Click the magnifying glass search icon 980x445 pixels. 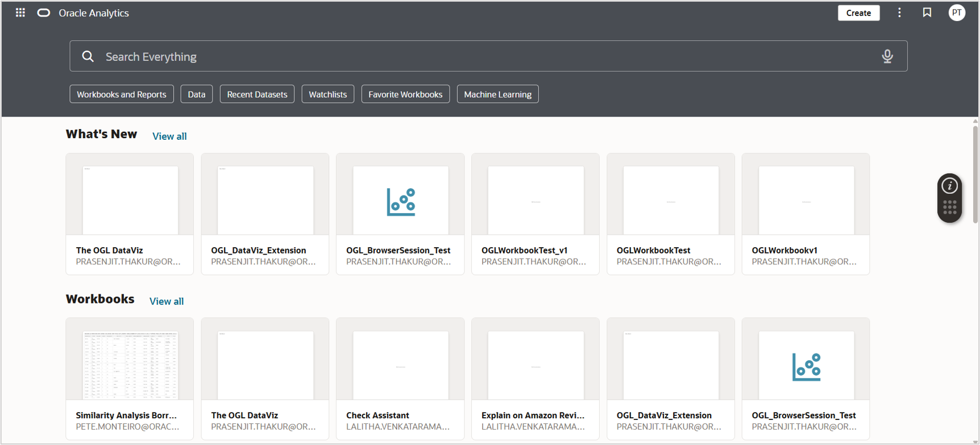(x=88, y=56)
